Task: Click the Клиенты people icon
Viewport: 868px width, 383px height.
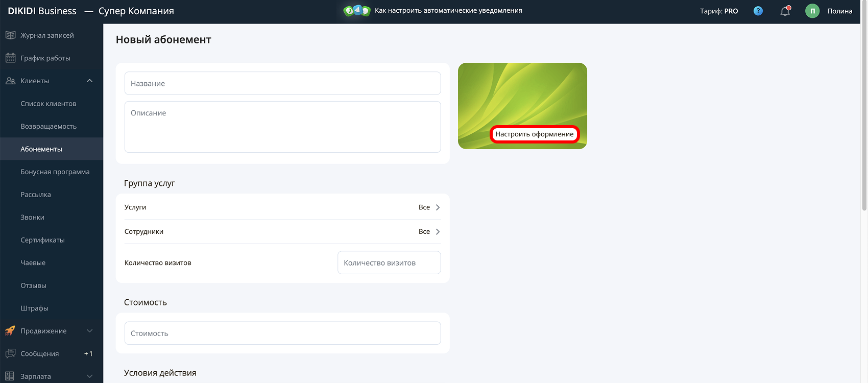Action: click(10, 81)
